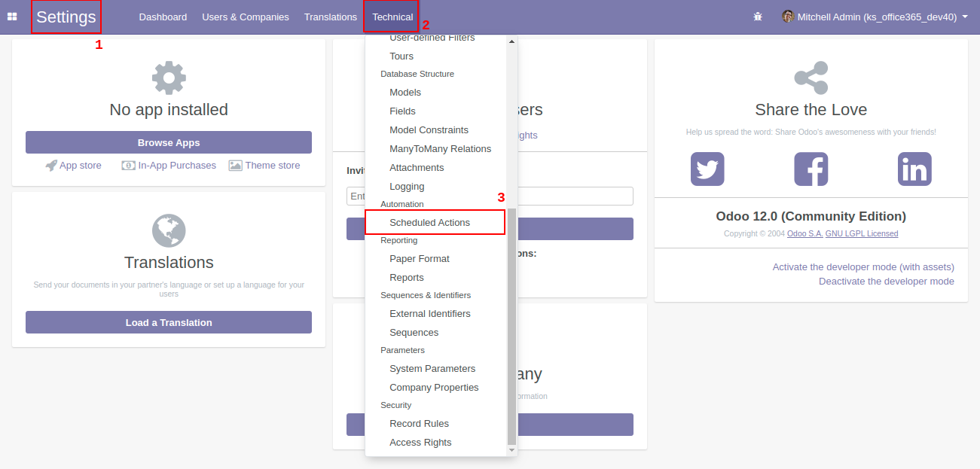
Task: Open Translations top menu
Action: point(331,17)
